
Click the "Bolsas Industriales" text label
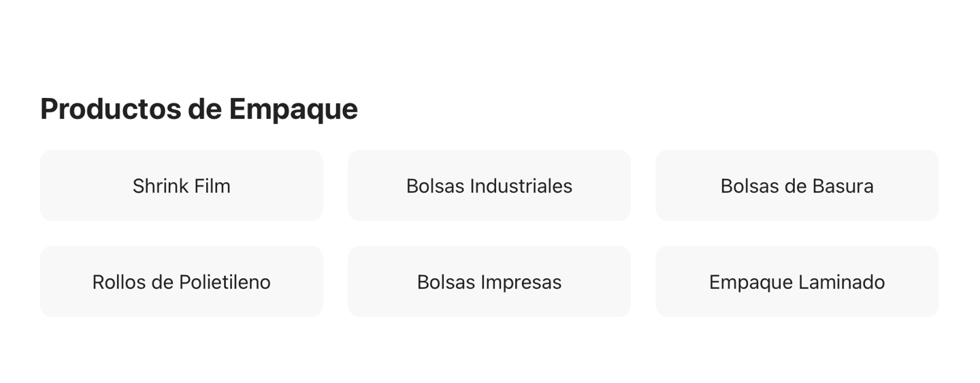(x=489, y=186)
